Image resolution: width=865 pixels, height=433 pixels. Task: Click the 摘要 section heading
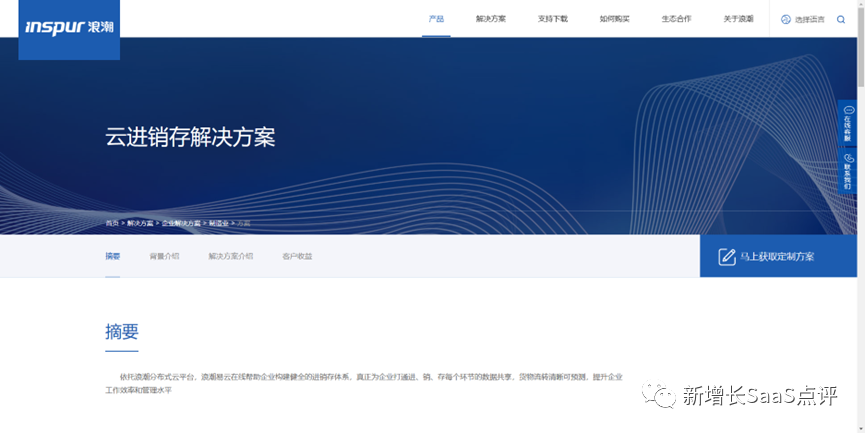tap(121, 332)
